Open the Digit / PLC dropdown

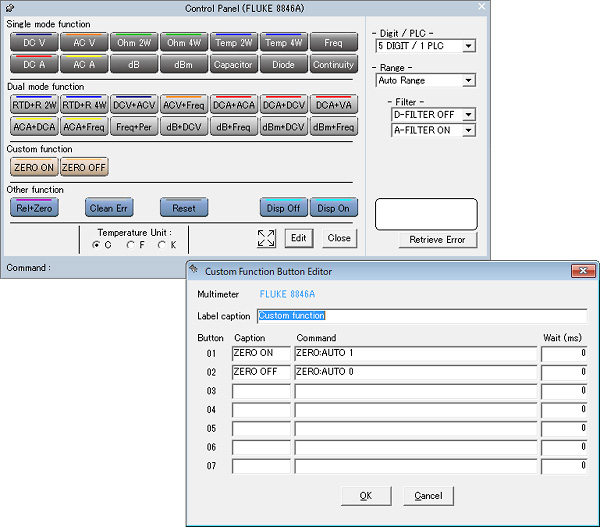[x=469, y=46]
